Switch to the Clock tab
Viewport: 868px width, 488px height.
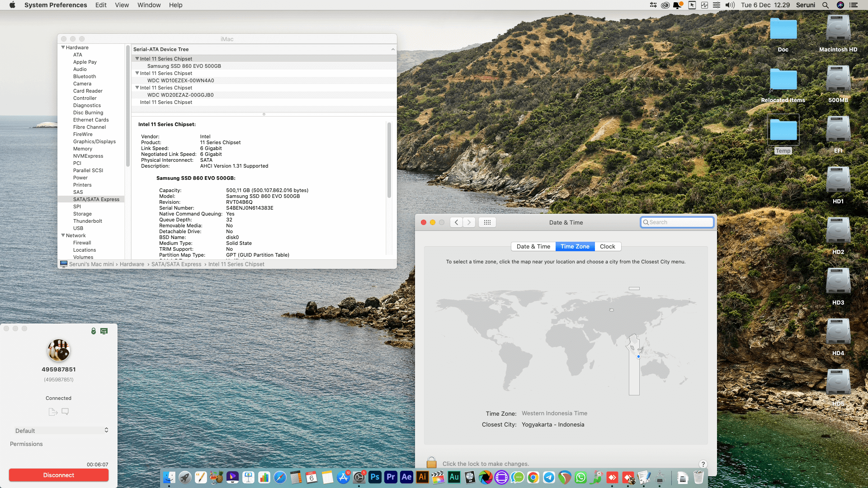607,247
